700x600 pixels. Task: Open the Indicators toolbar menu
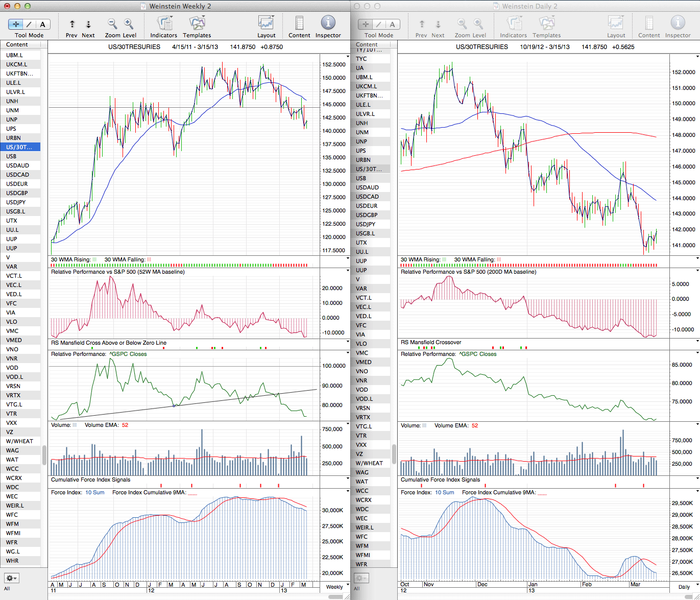[x=164, y=23]
